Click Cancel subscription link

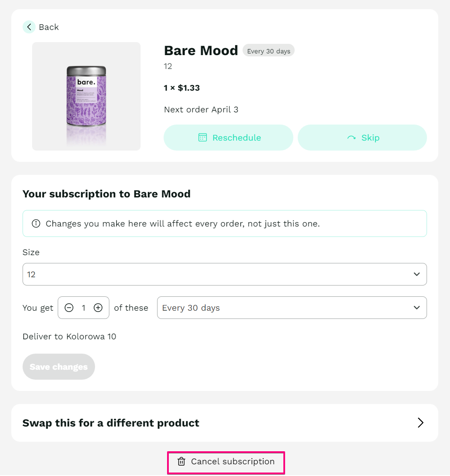tap(226, 461)
